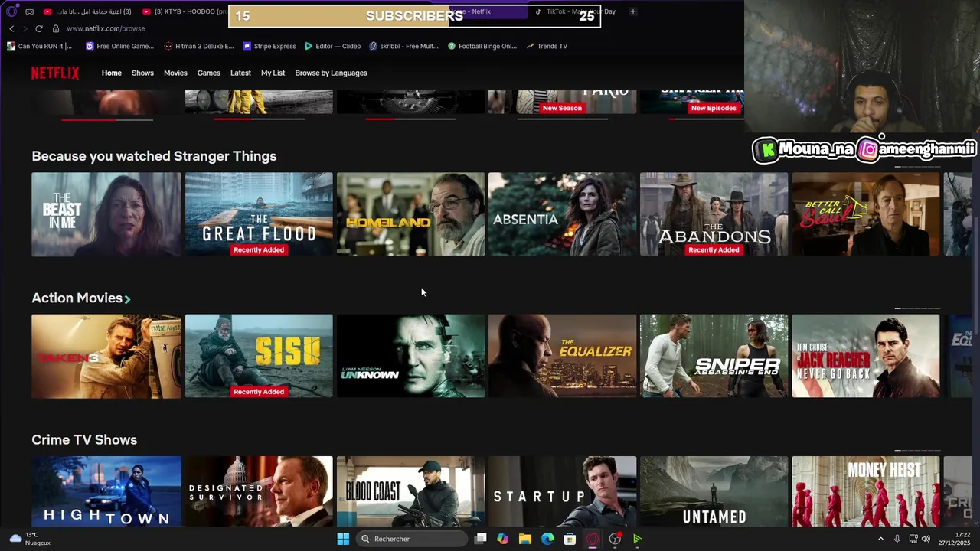Launch Copilot from the taskbar
Image resolution: width=980 pixels, height=551 pixels.
pos(502,539)
